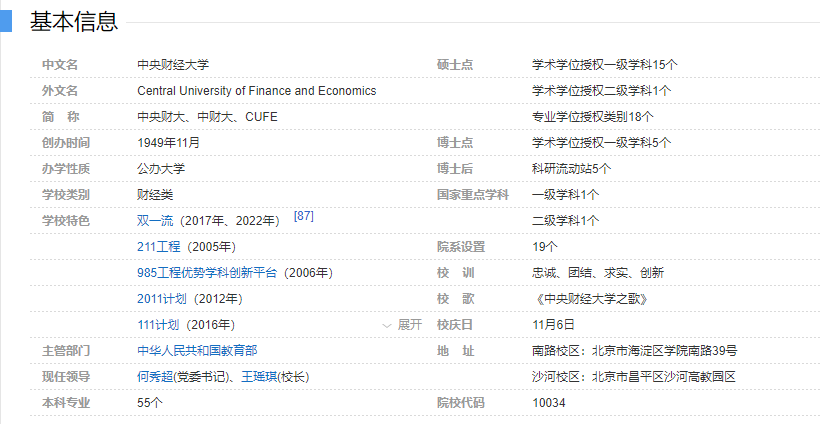The image size is (830, 424).
Task: Follow the 2011计划 link
Action: point(158,299)
